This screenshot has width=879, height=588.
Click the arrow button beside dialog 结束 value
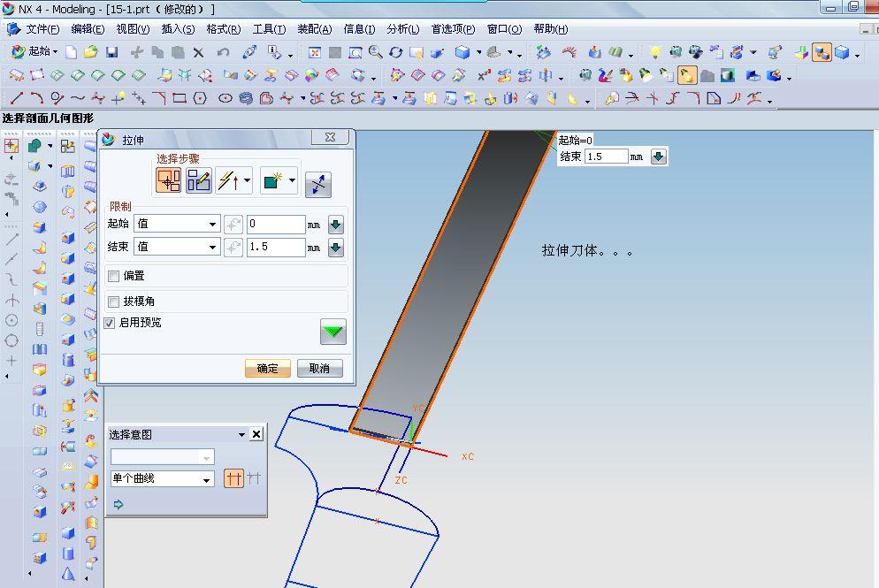pos(336,248)
